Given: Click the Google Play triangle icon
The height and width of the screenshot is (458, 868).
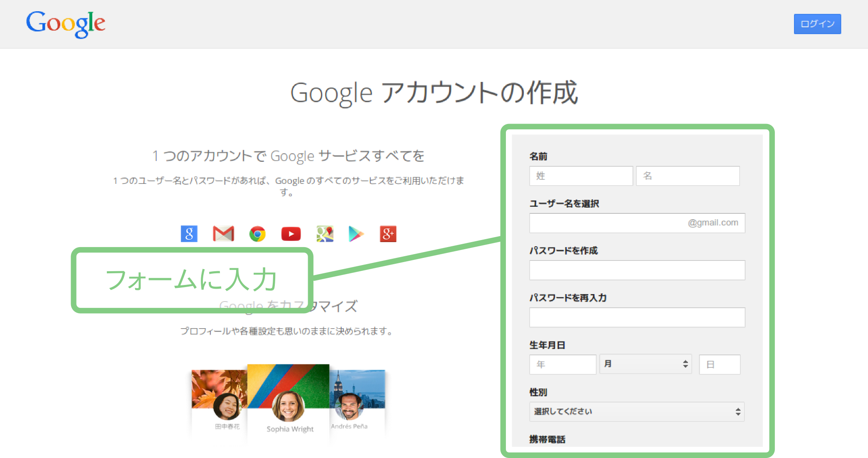Looking at the screenshot, I should tap(356, 234).
